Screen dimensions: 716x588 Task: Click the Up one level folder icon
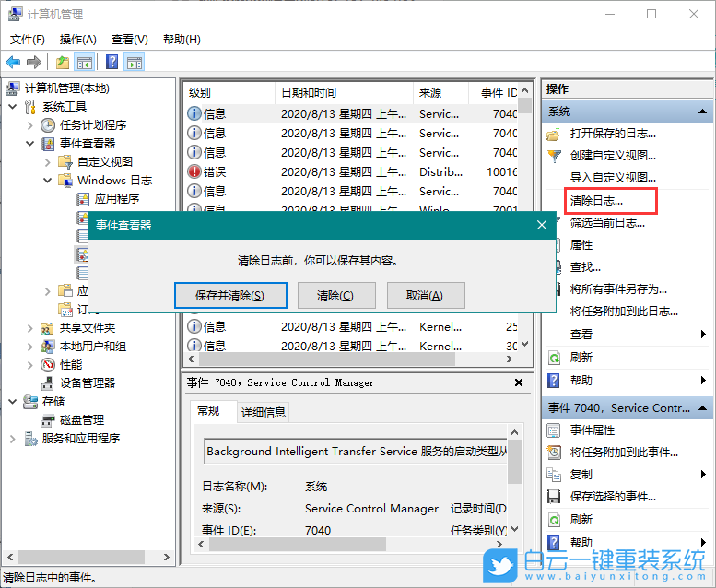point(63,62)
